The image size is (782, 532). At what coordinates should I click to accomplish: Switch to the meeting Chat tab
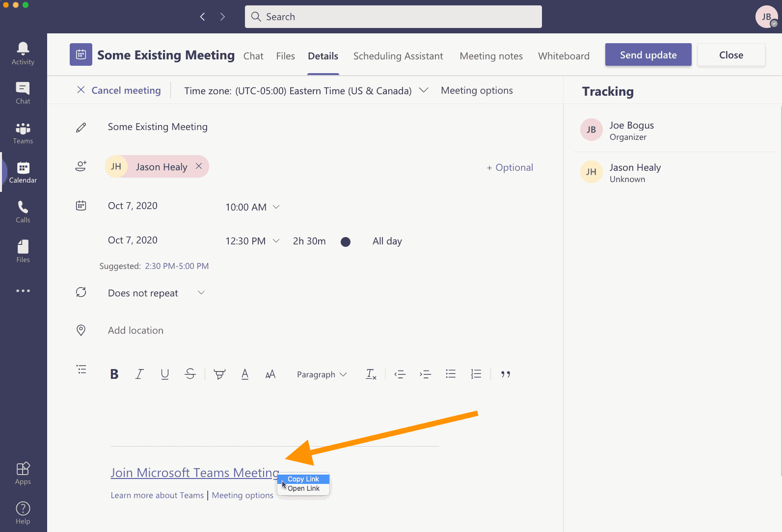[x=253, y=56]
